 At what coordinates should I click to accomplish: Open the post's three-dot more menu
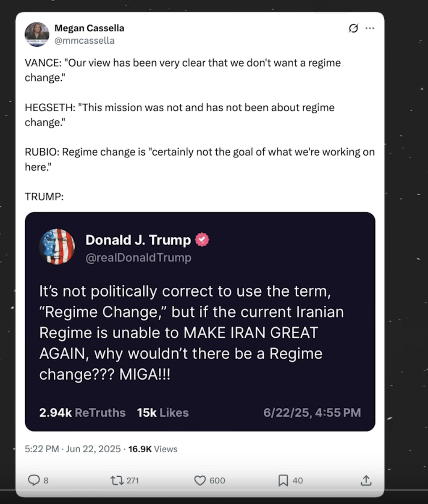pyautogui.click(x=370, y=29)
